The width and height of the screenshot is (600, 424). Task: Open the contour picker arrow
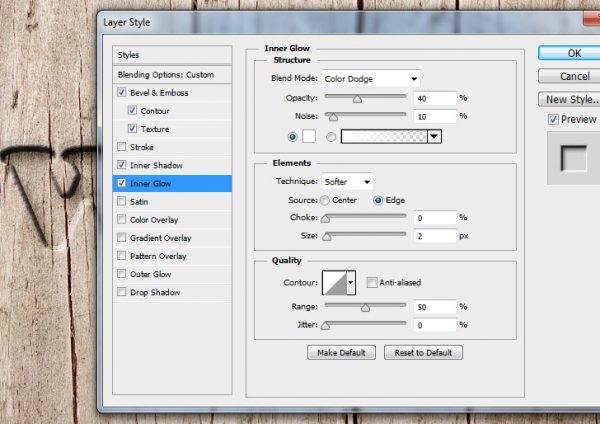coord(351,284)
